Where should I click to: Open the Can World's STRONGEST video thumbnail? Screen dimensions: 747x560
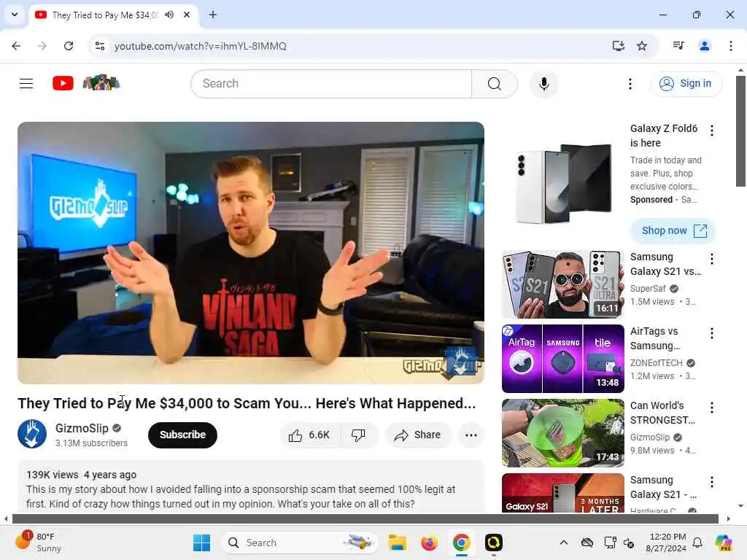(x=562, y=433)
